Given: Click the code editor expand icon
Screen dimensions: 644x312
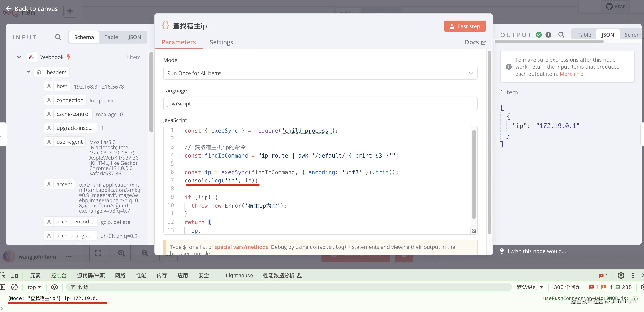Looking at the screenshot, I should 474,231.
